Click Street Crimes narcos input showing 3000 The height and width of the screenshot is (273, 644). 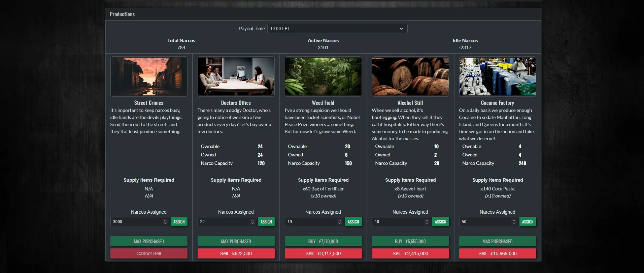pos(136,222)
